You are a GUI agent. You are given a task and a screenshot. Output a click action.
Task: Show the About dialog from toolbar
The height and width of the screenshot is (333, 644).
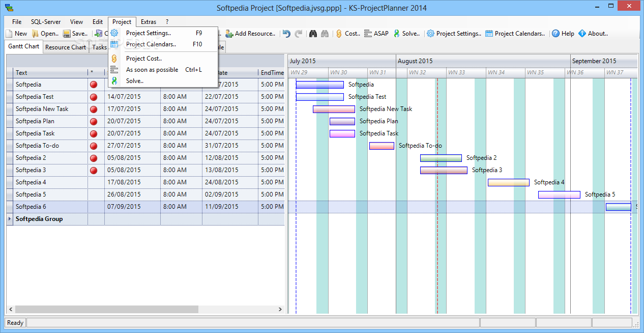point(593,34)
